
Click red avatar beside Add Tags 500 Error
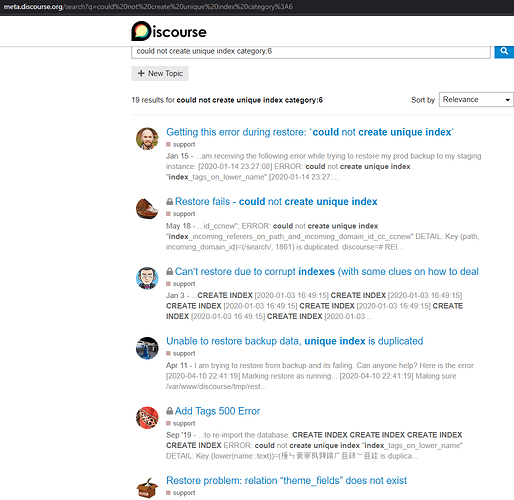(147, 418)
